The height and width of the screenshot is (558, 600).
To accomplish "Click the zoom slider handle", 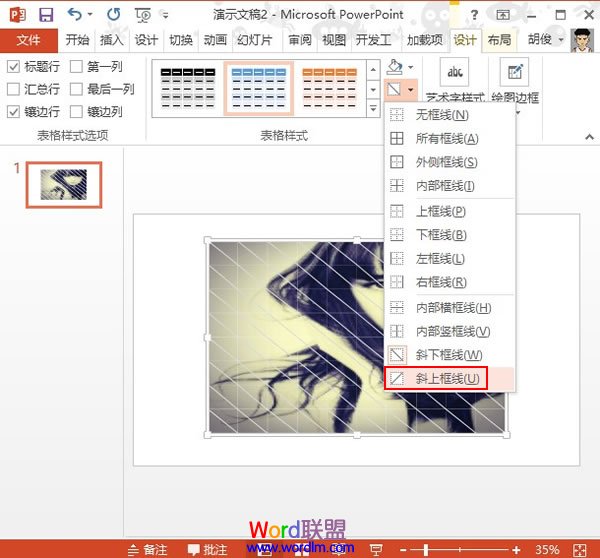I will pos(426,550).
